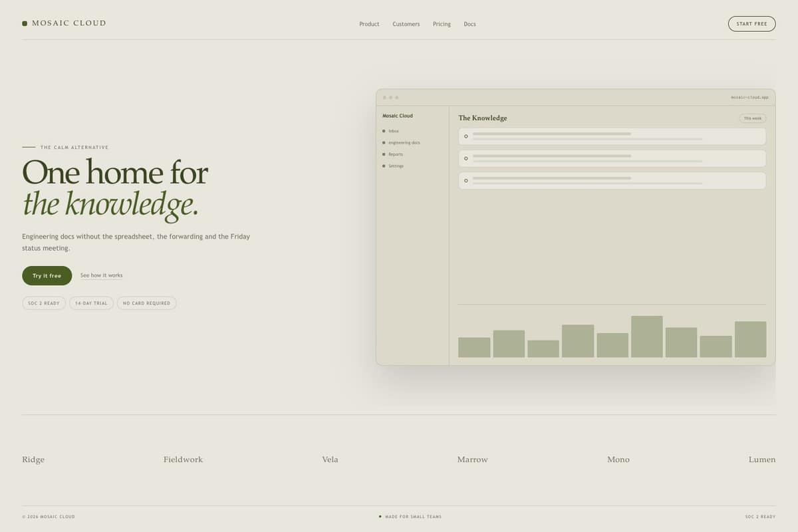Click the Lumen customer name
This screenshot has height=532, width=798.
762,460
